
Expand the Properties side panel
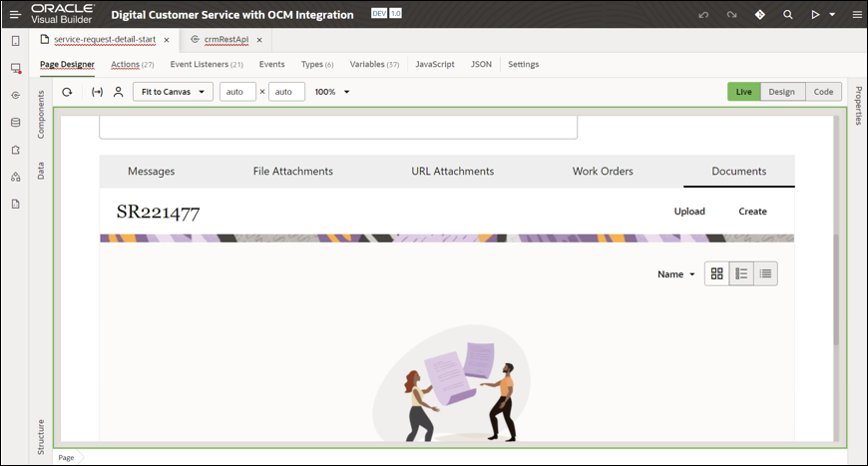point(858,106)
